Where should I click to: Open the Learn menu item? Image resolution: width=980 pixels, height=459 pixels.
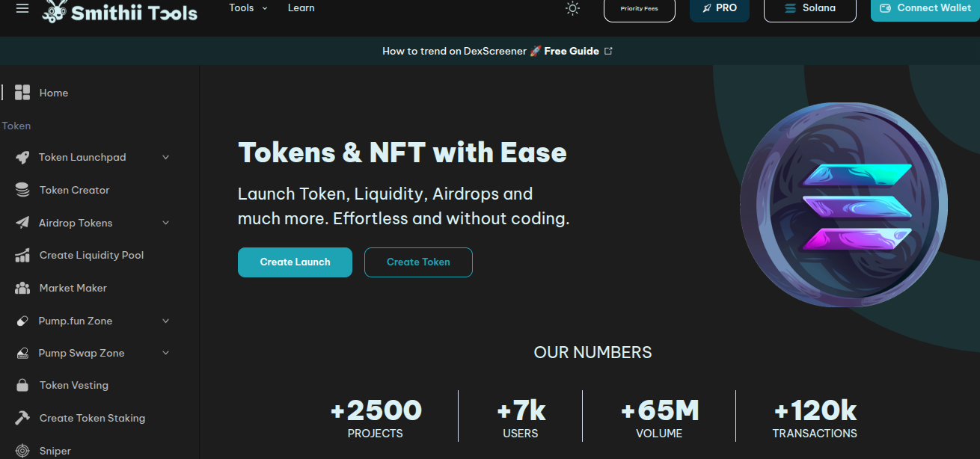(x=301, y=7)
